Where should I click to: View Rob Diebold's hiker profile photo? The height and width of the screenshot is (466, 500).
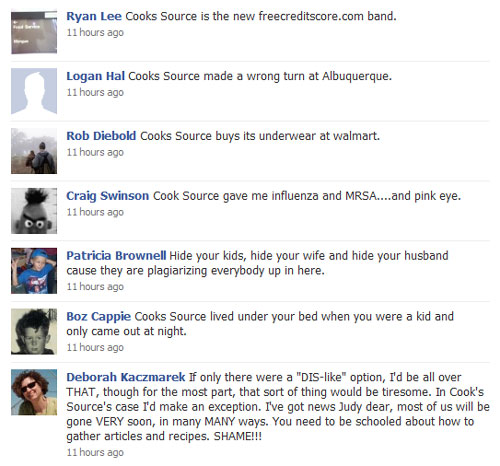[x=34, y=151]
